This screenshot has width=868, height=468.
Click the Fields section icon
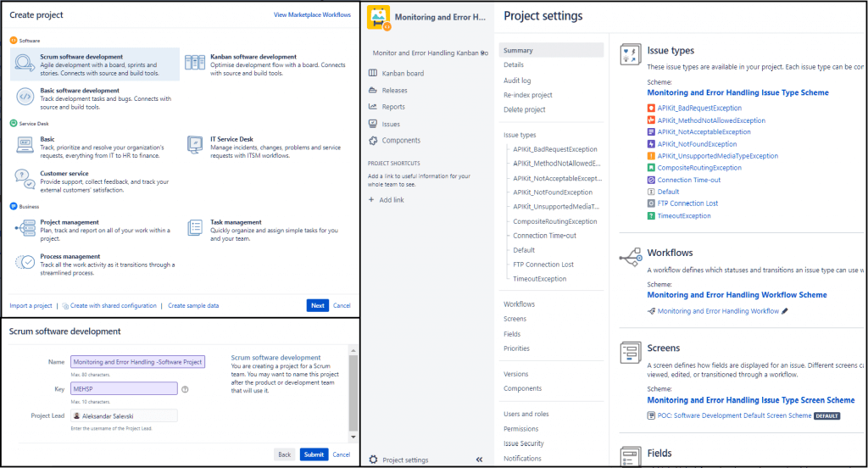(x=631, y=456)
